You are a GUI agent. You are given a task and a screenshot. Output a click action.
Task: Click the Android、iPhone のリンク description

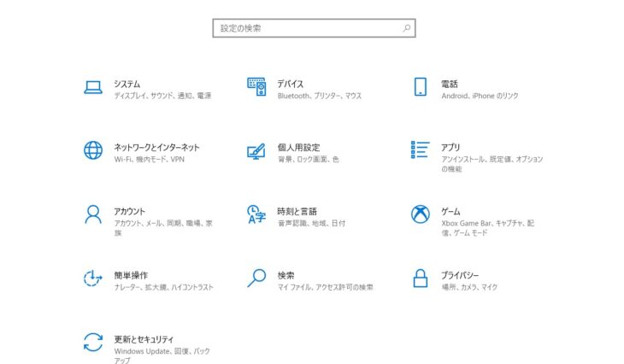[x=480, y=96]
